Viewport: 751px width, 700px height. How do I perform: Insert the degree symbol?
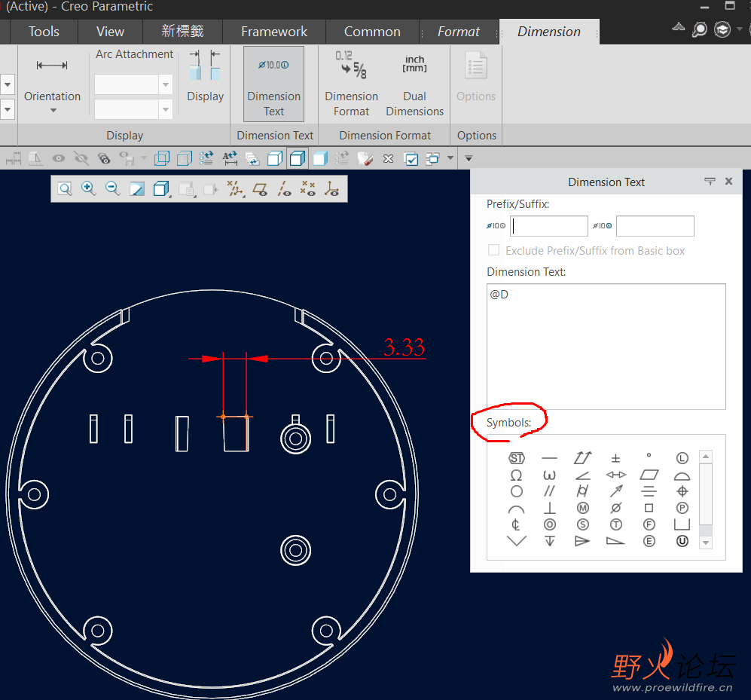click(x=649, y=456)
